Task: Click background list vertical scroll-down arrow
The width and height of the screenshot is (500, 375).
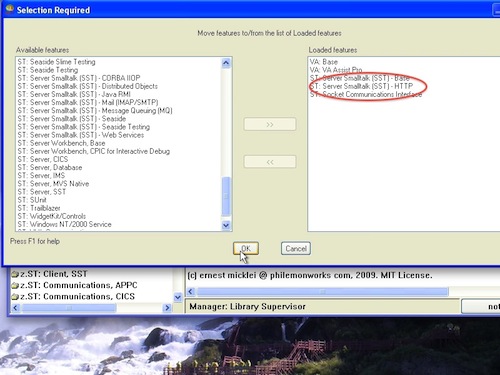Action: tap(178, 297)
